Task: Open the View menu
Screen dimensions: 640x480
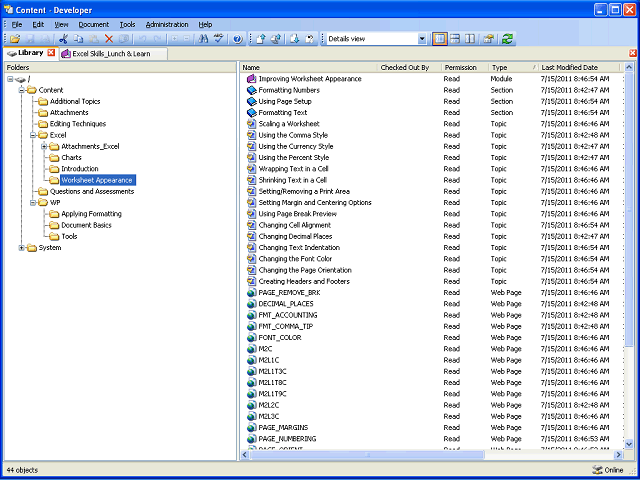Action: pos(61,24)
